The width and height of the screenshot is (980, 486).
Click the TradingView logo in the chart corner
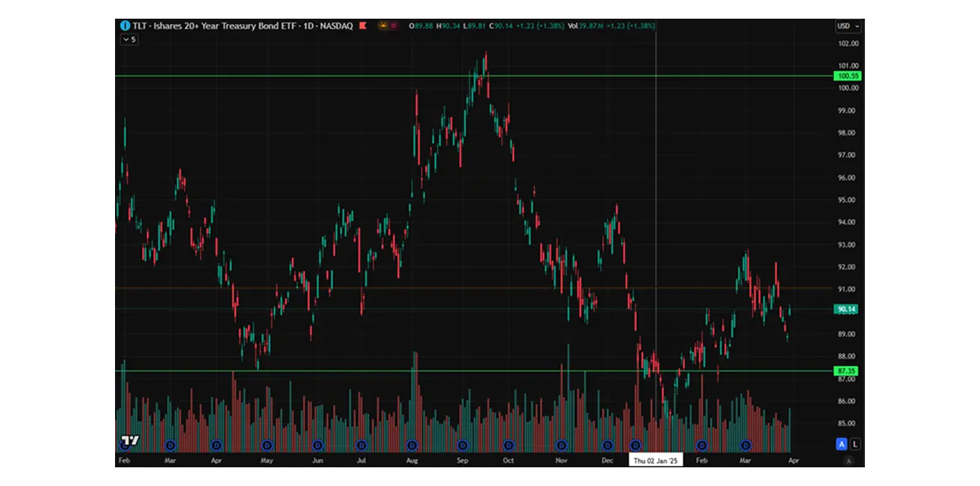(x=130, y=440)
